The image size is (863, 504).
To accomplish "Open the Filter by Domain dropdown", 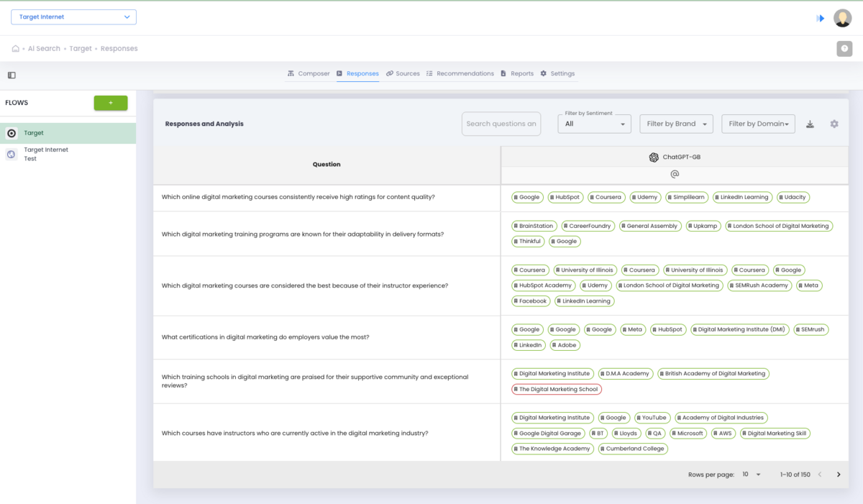I will (758, 124).
